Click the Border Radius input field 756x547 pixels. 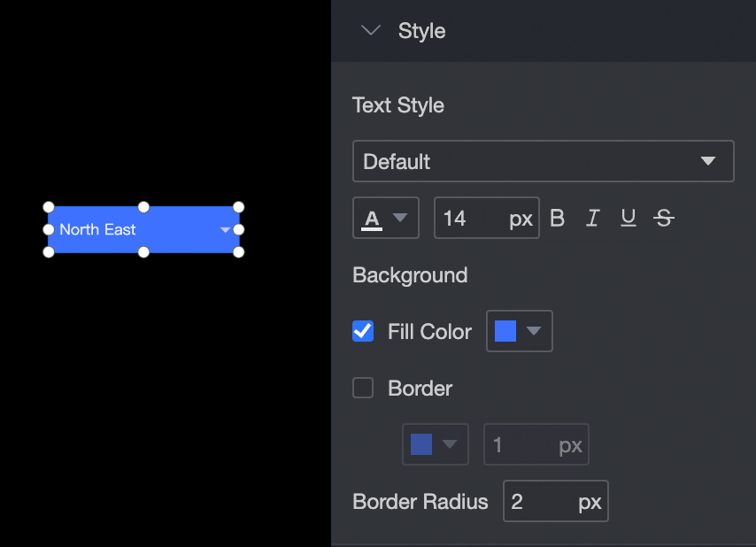540,502
